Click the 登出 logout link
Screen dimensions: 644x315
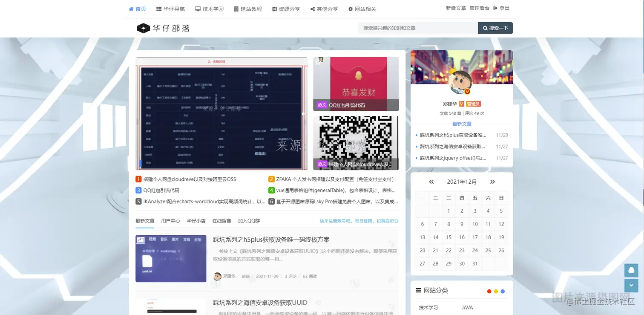[x=501, y=8]
